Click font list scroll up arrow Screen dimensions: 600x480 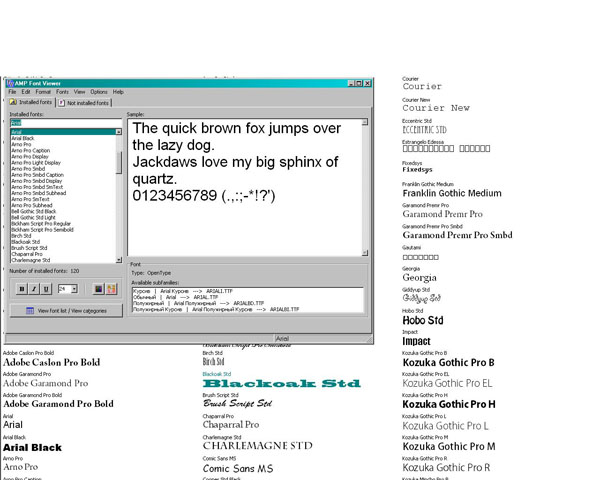[119, 132]
